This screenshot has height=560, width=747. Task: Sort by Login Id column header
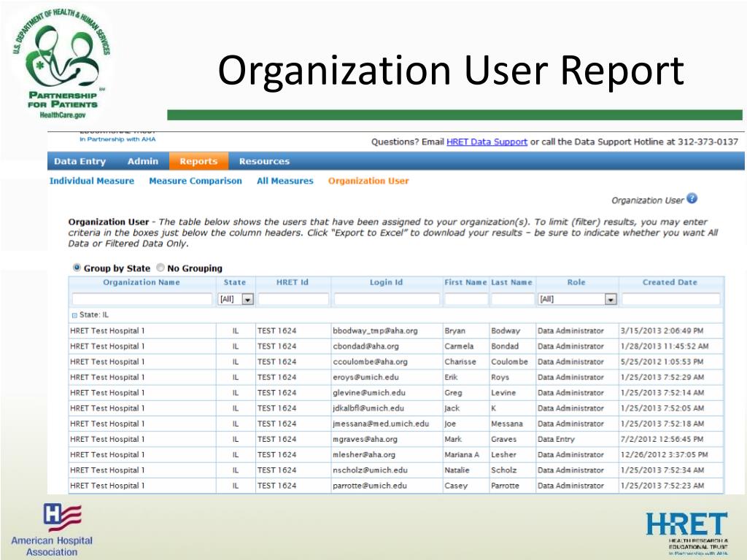point(387,282)
